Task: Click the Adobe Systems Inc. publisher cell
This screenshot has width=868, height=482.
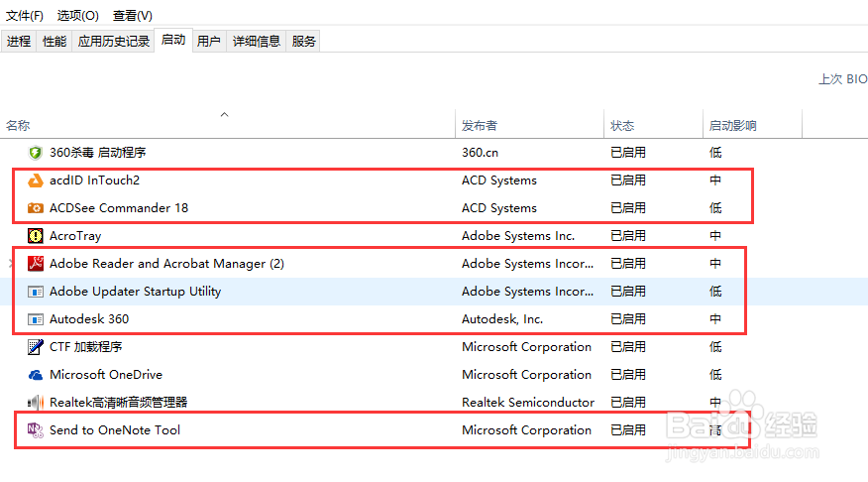Action: [x=518, y=236]
